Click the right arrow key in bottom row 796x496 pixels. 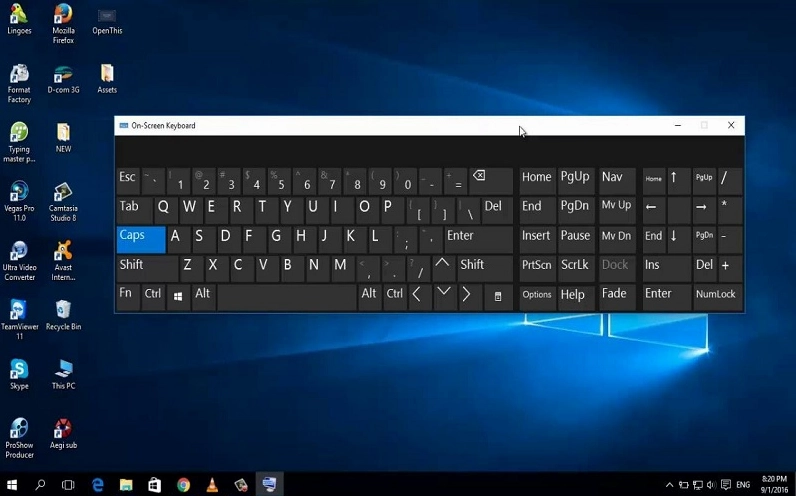coord(469,297)
